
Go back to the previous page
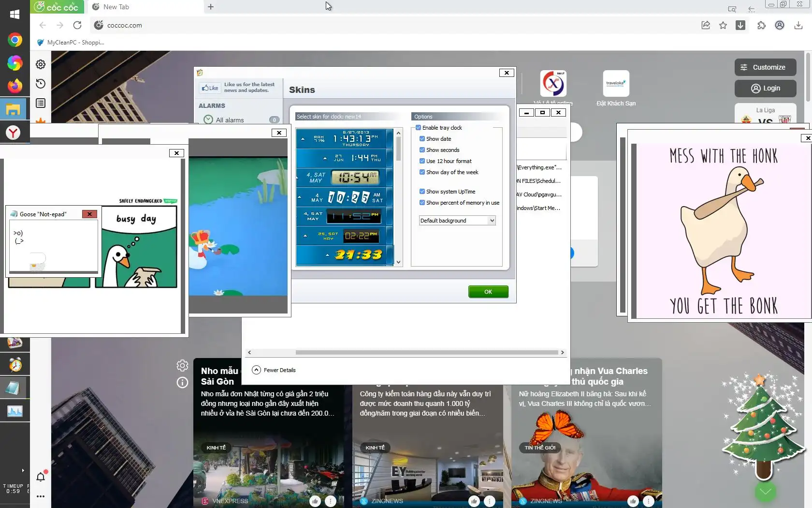click(43, 25)
